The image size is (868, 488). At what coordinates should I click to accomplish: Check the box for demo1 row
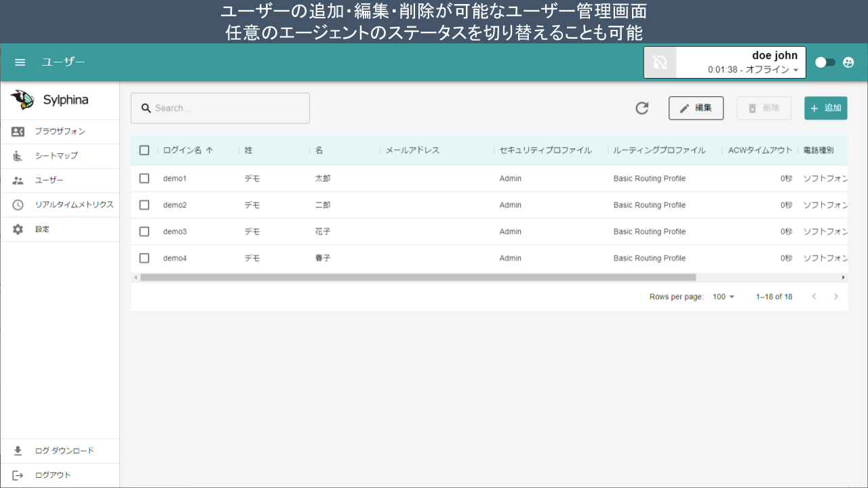click(144, 178)
